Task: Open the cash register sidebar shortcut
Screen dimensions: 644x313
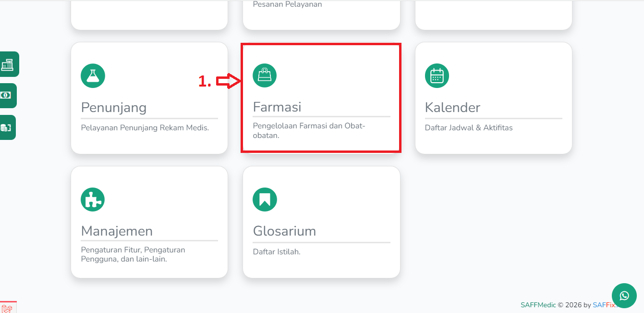Action: click(x=8, y=64)
